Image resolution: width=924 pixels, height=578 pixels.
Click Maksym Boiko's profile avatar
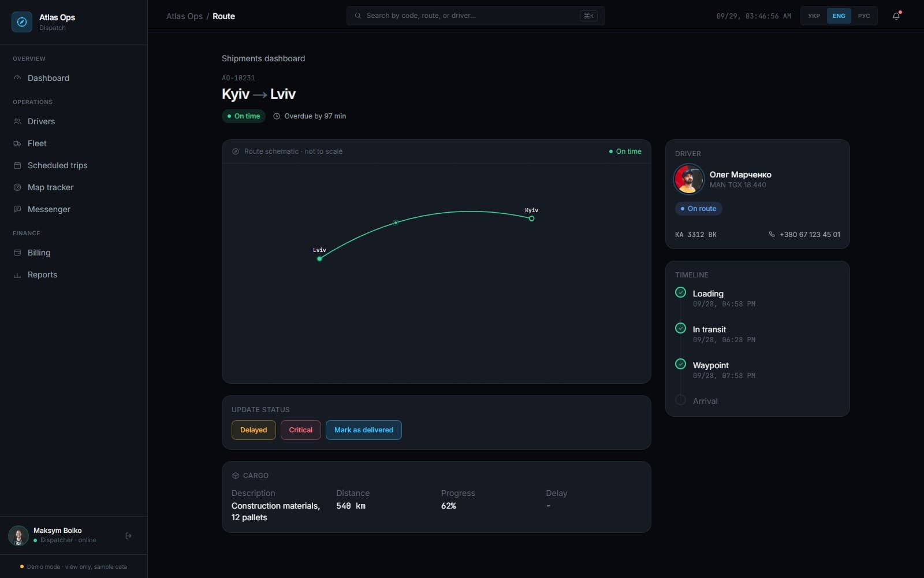coord(18,535)
